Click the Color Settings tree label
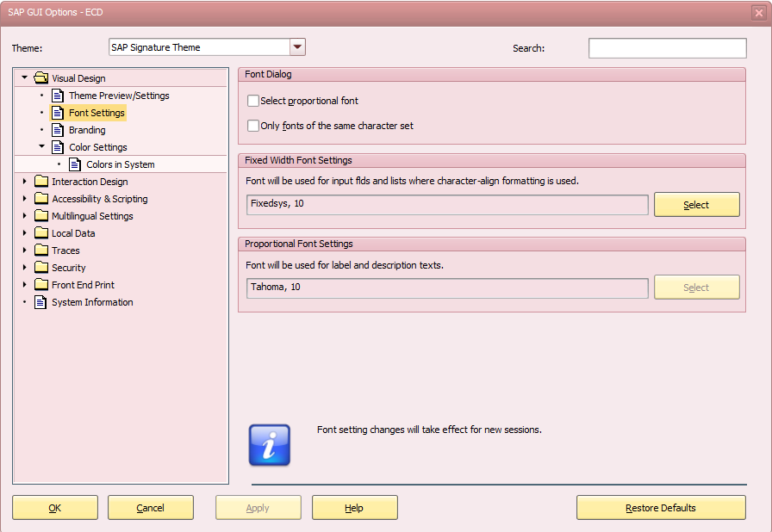Screen dimensions: 772x532 (98, 147)
